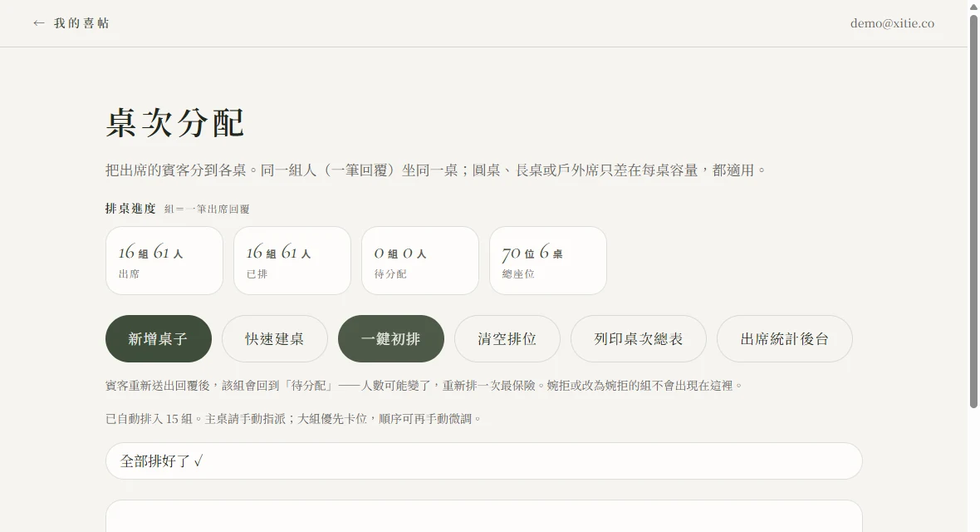This screenshot has width=980, height=532.
Task: Click the 全部排好了 √ status banner
Action: tap(483, 461)
